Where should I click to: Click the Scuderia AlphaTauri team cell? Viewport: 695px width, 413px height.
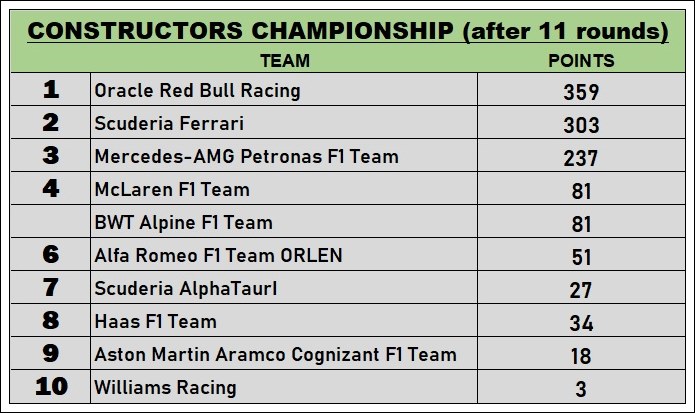(185, 288)
